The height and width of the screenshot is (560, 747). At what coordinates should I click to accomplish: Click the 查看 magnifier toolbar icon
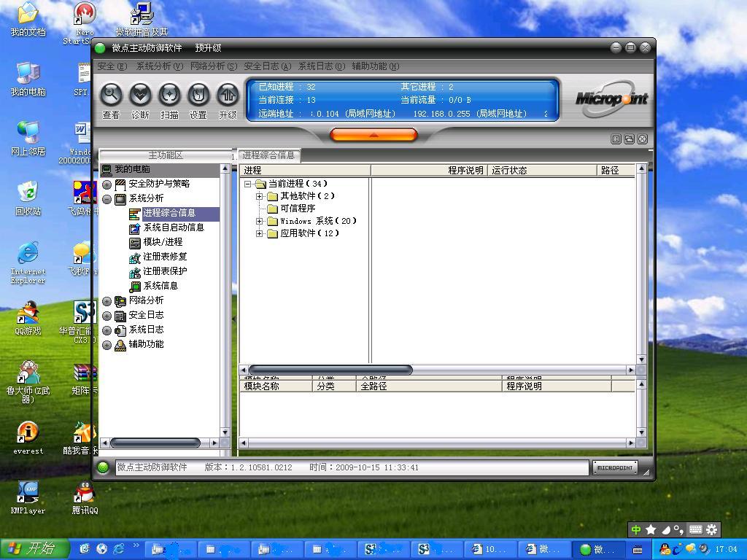(111, 96)
